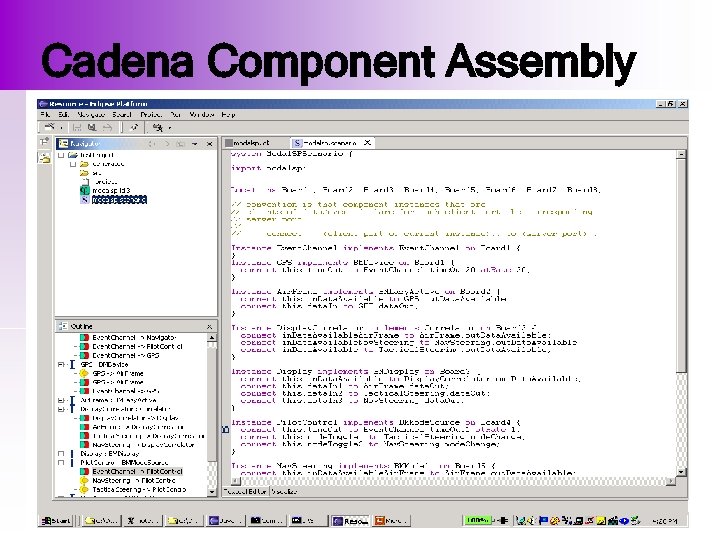Close the Outline view
Viewport: 720px width, 540px height.
(x=209, y=326)
